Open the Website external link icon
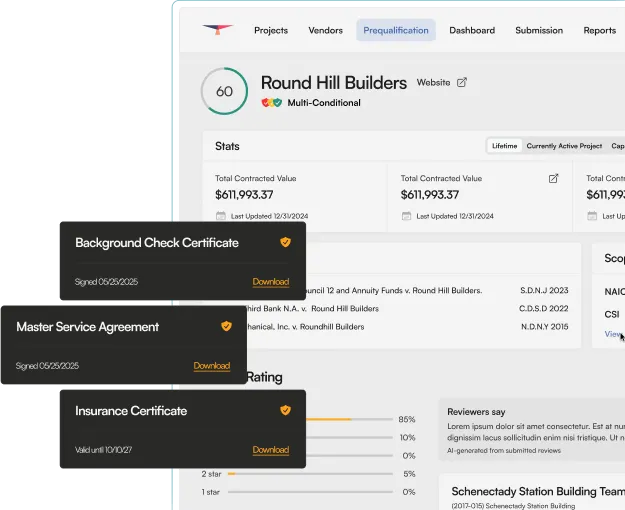 pyautogui.click(x=462, y=83)
